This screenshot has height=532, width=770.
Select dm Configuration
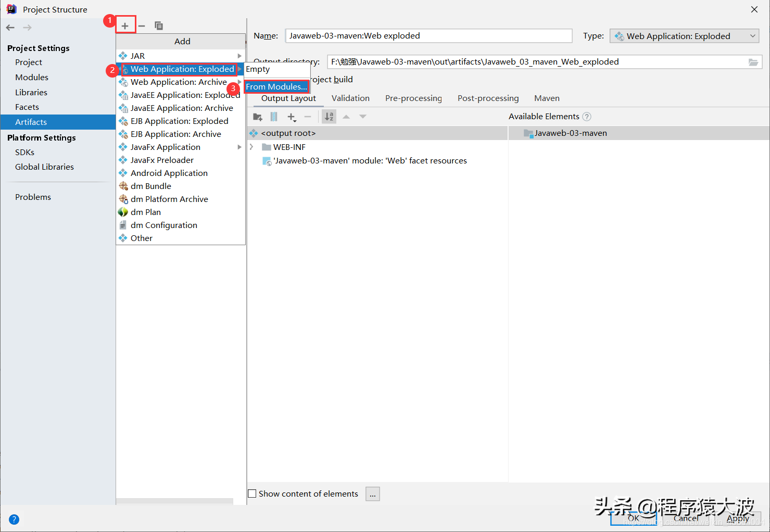point(180,225)
